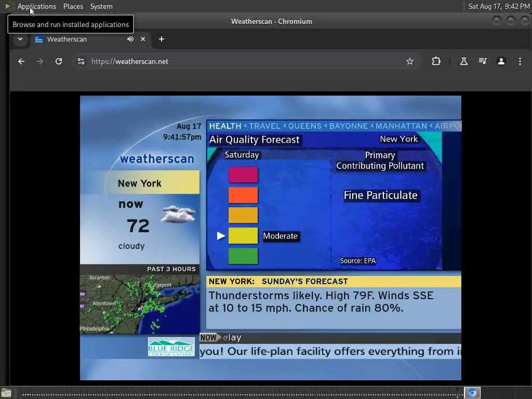Image resolution: width=532 pixels, height=399 pixels.
Task: Click the MANHATTAN category label
Action: pyautogui.click(x=402, y=126)
